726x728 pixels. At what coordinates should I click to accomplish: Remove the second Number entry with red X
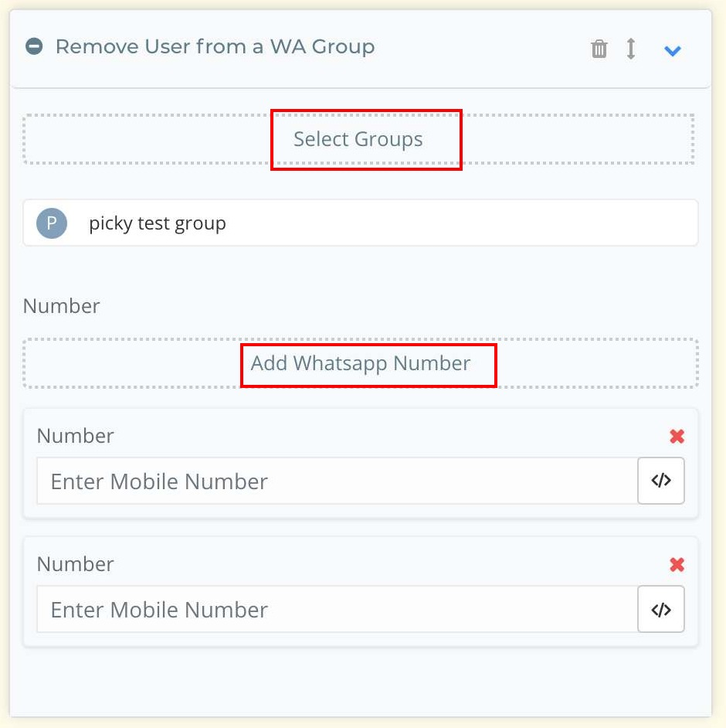[677, 565]
